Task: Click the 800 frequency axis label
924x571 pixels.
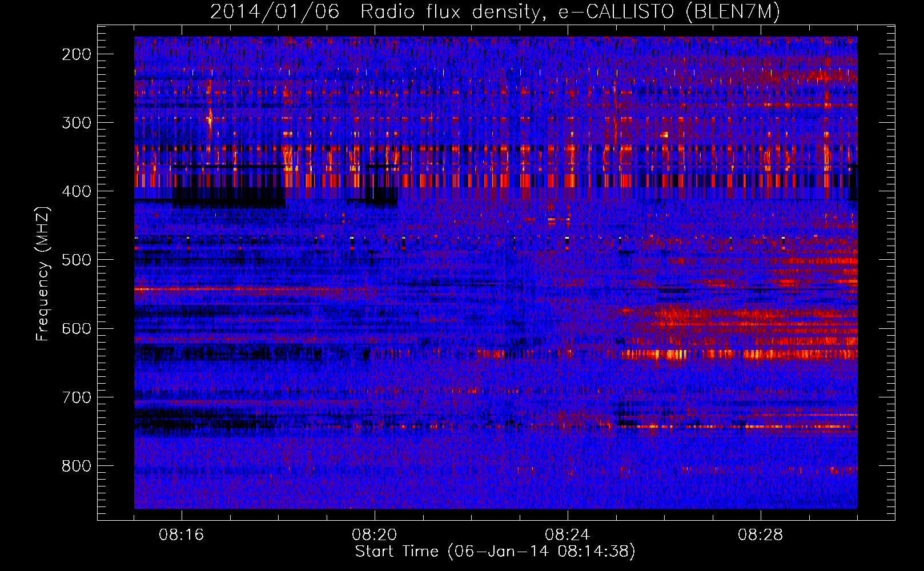Action: pos(77,466)
